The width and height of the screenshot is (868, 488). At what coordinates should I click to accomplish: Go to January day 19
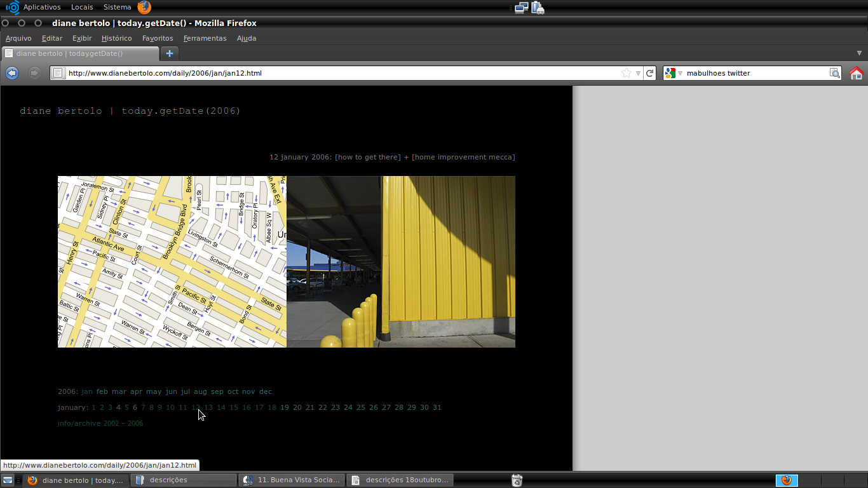[285, 407]
